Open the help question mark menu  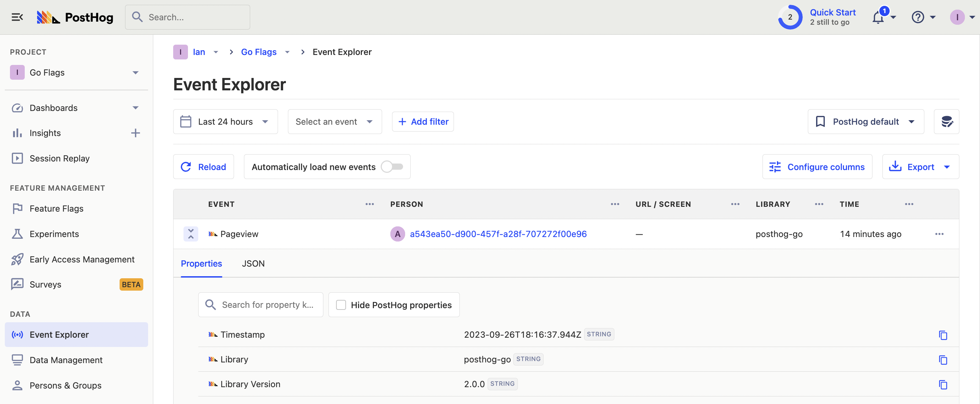pos(917,17)
